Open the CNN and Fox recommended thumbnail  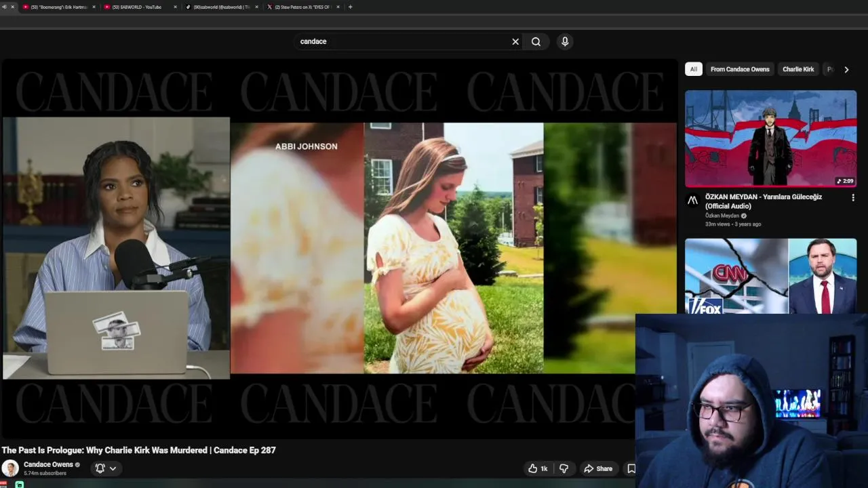770,276
